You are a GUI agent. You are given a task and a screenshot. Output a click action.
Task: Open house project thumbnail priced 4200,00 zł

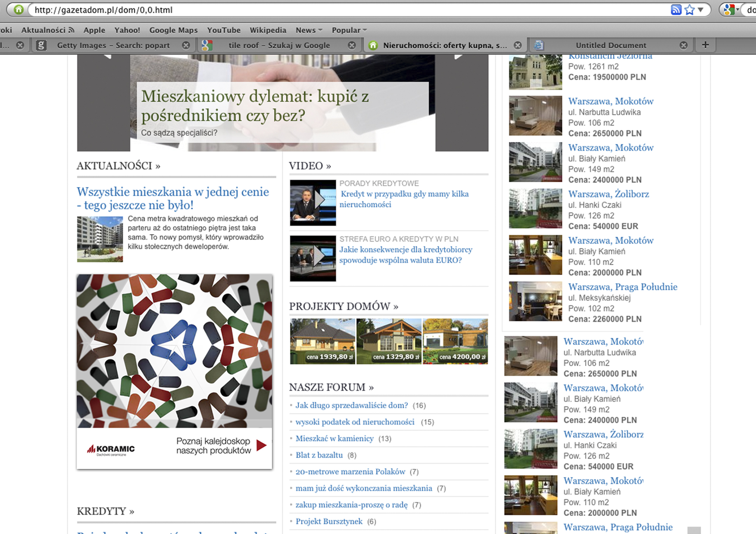tap(455, 341)
